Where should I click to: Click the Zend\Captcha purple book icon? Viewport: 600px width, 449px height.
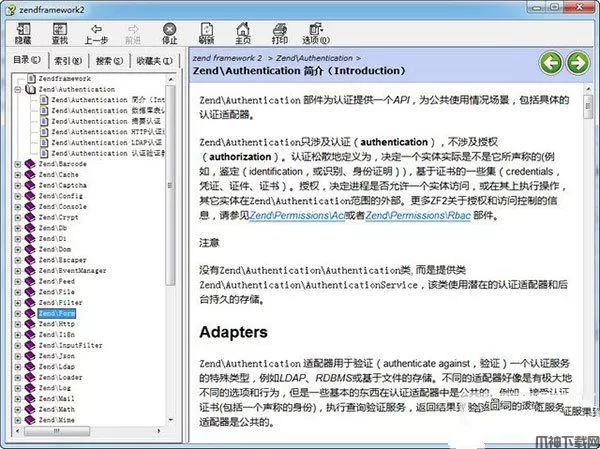tap(30, 185)
